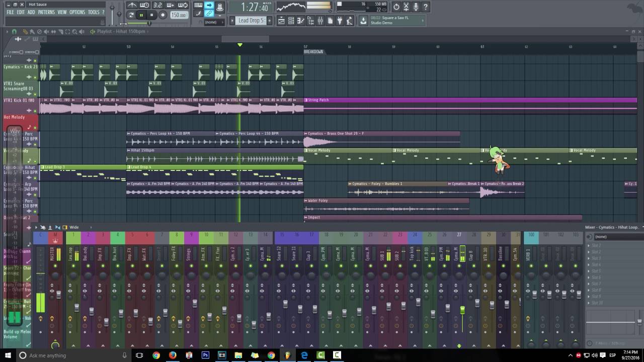Screen dimensions: 644x362
Task: Click the save/download project icon
Action: pos(362,21)
